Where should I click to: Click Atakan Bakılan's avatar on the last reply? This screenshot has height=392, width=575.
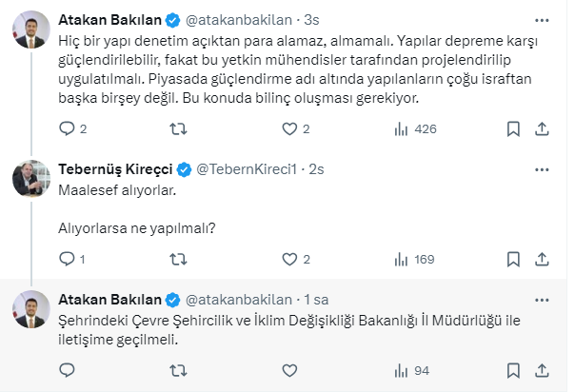coord(30,309)
